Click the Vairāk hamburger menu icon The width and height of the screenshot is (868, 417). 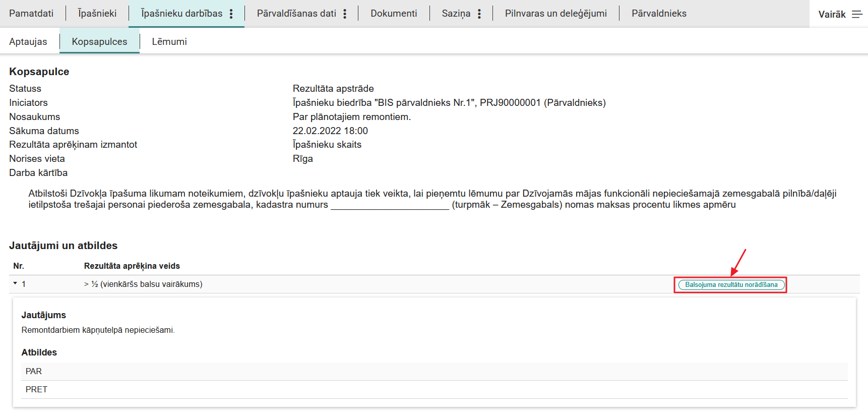click(x=857, y=14)
